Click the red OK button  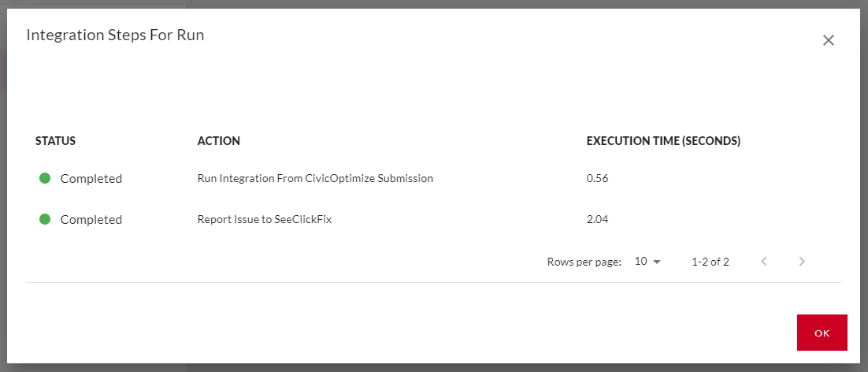(822, 333)
